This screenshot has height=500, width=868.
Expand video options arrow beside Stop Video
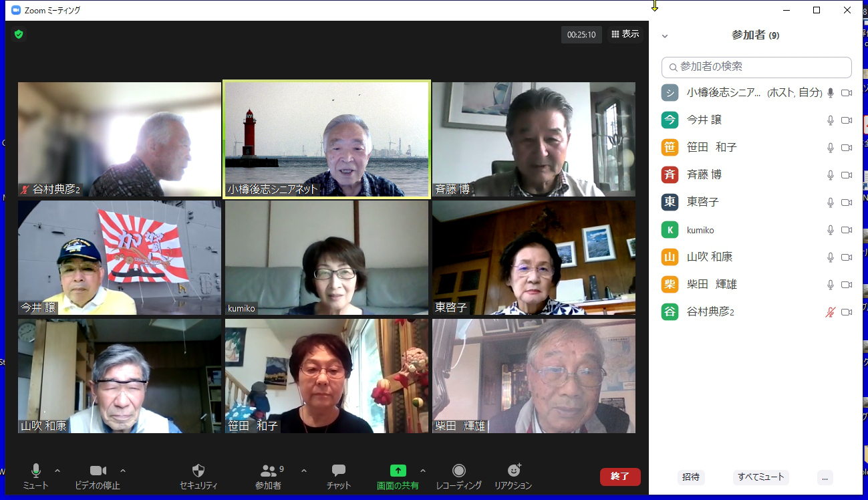[122, 471]
